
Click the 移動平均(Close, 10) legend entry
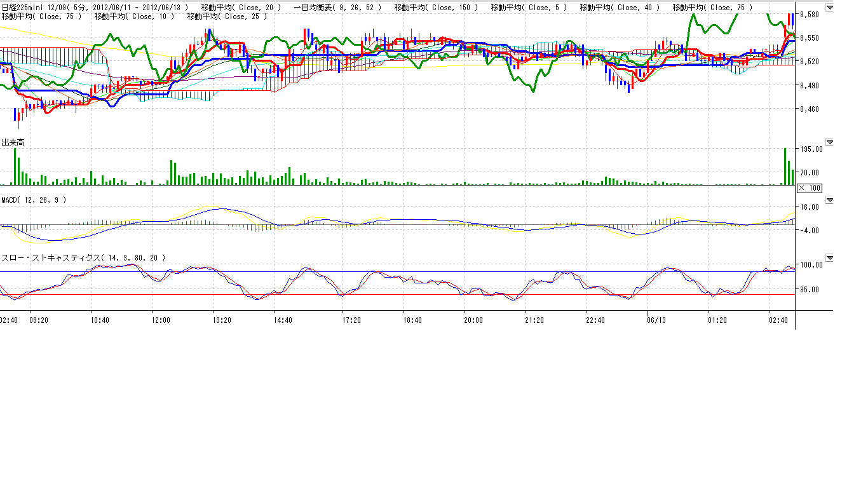[x=134, y=16]
